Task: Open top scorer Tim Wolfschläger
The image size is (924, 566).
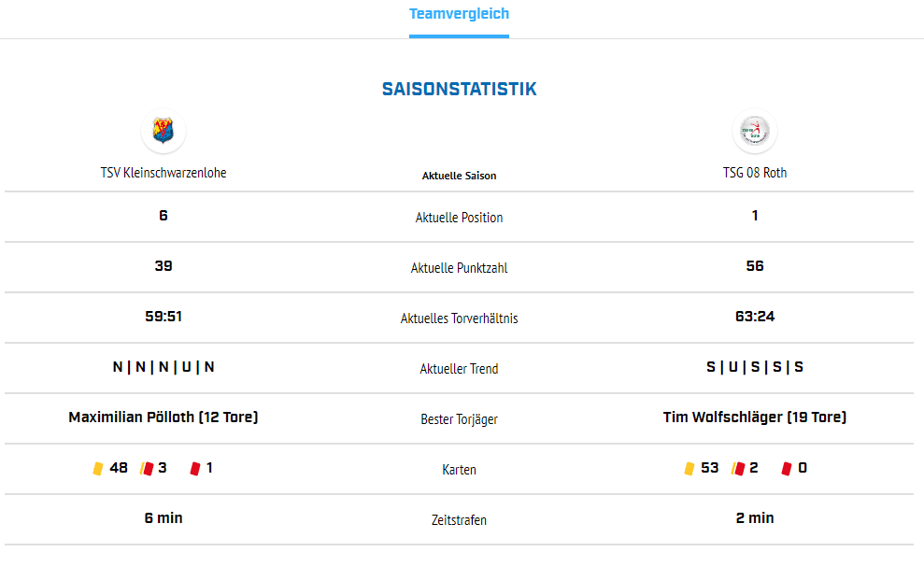Action: tap(755, 417)
